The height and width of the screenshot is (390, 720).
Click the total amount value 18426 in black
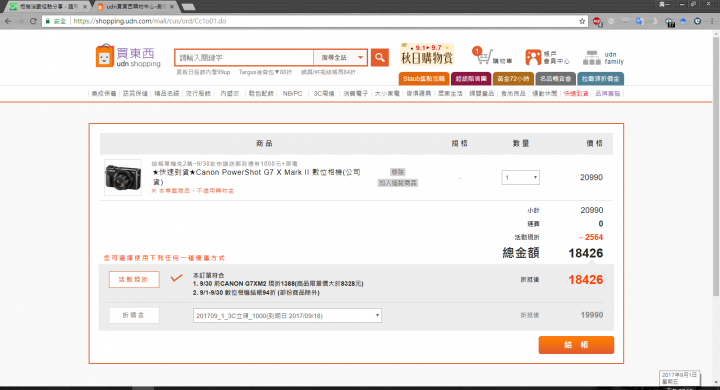pos(585,253)
